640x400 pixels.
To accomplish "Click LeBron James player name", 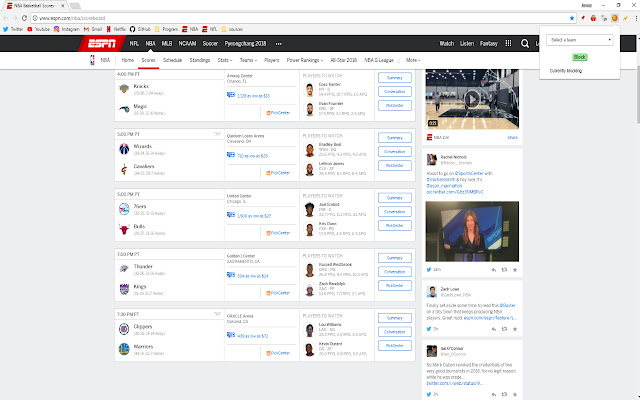I will [x=331, y=164].
